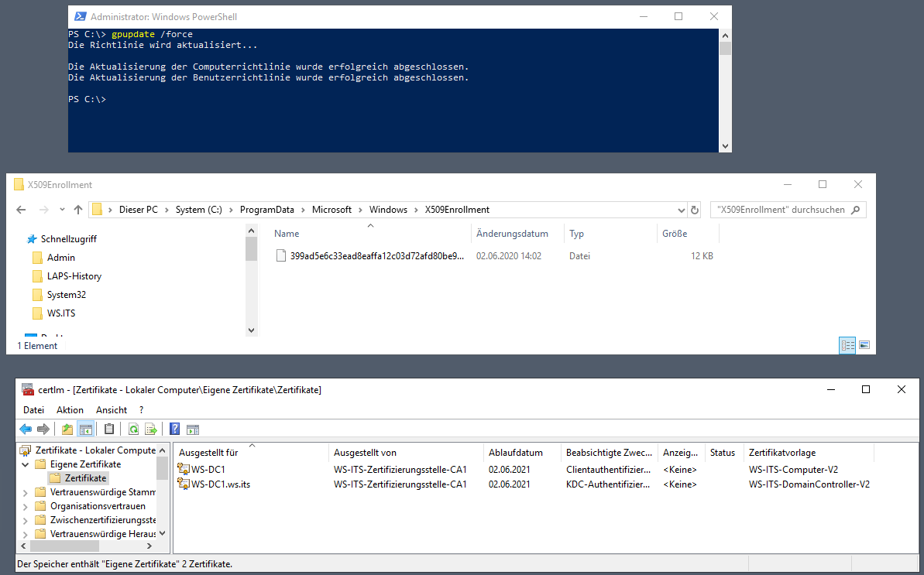Viewport: 924px width, 575px height.
Task: Refresh the certificate list in certlm toolbar
Action: tap(133, 429)
